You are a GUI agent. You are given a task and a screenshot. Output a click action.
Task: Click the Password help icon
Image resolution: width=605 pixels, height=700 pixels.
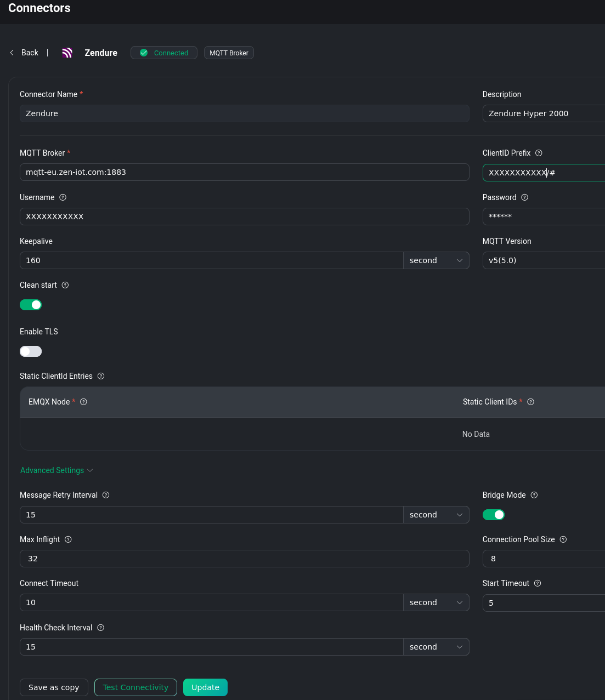click(x=524, y=197)
